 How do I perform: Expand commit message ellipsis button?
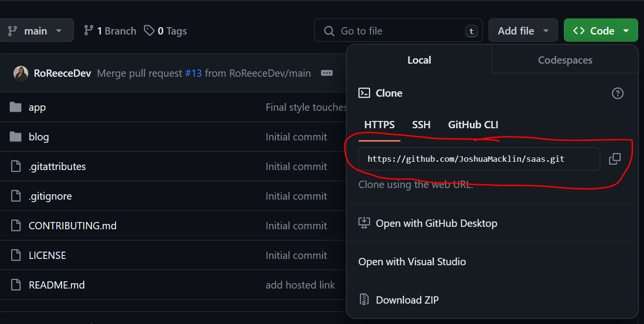(x=327, y=73)
